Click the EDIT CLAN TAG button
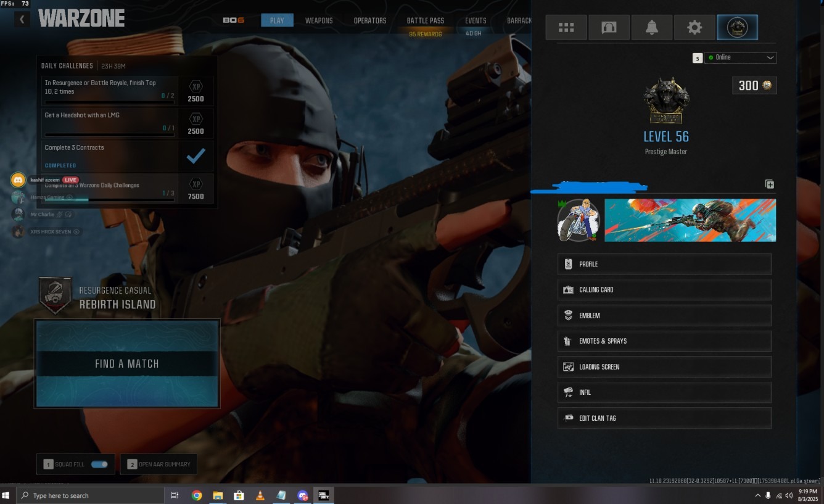Image resolution: width=824 pixels, height=504 pixels. click(664, 418)
